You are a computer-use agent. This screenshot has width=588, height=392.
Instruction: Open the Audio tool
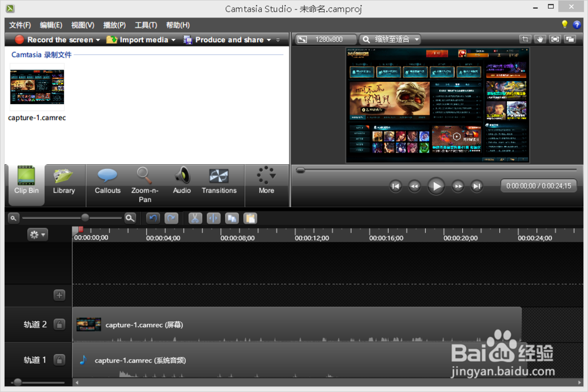[182, 181]
